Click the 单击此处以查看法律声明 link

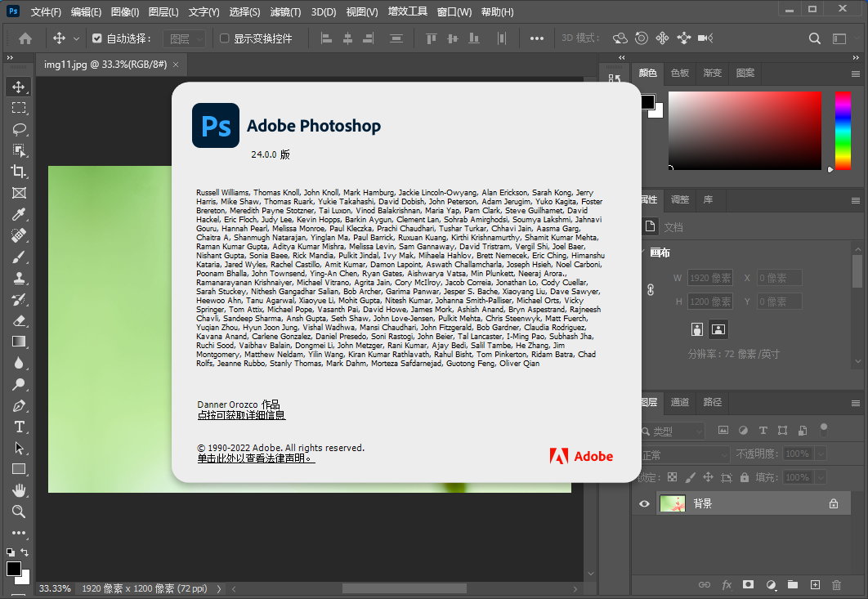point(257,458)
